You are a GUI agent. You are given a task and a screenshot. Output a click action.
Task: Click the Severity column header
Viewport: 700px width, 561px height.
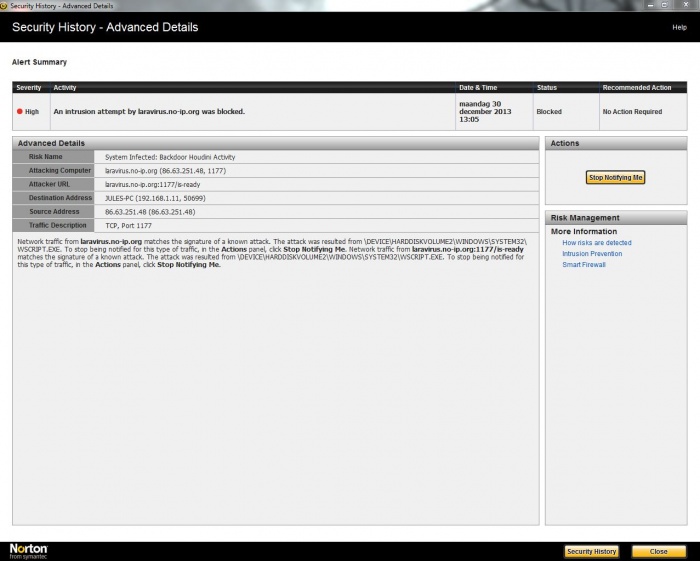(29, 87)
